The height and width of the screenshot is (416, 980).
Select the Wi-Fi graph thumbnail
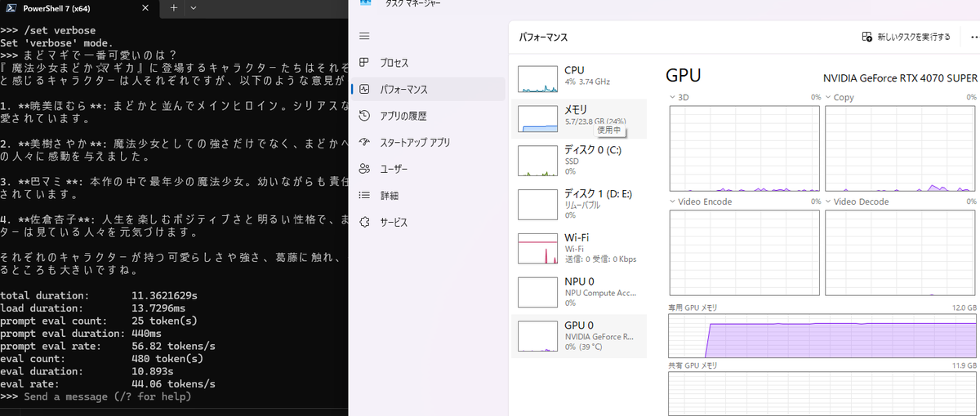[537, 248]
